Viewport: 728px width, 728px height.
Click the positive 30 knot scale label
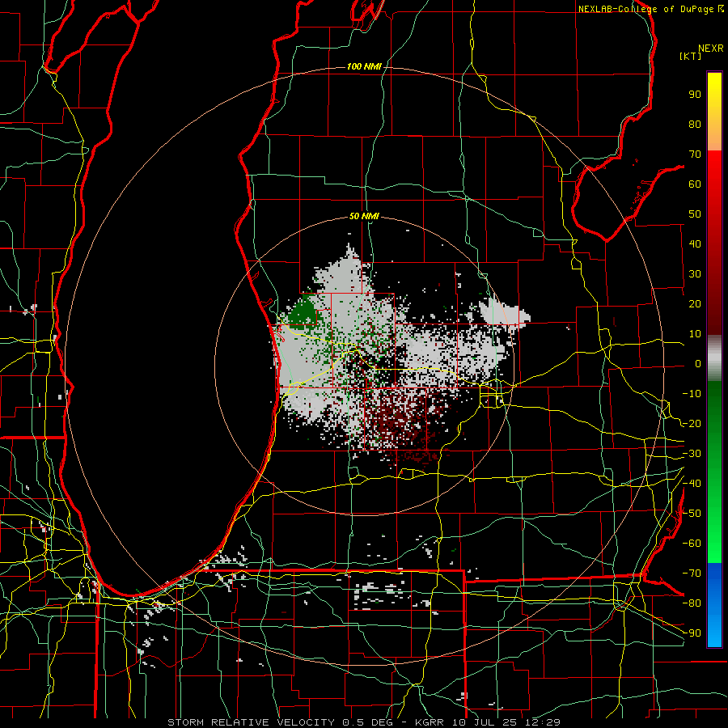(695, 274)
